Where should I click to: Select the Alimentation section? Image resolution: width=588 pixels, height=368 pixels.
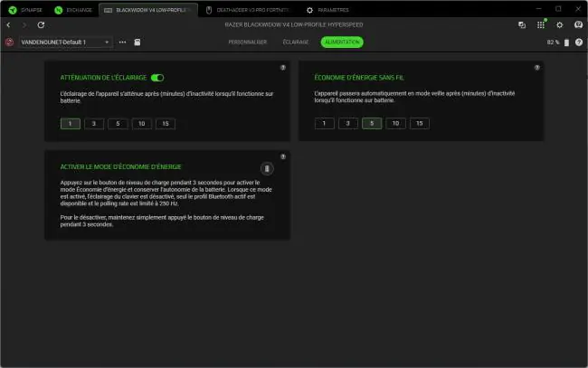point(342,42)
